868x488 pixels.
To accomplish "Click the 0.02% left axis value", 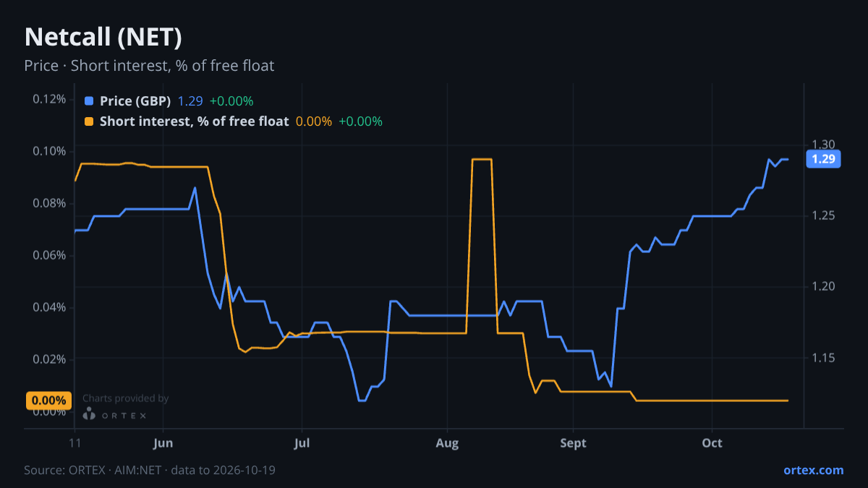I will point(49,359).
